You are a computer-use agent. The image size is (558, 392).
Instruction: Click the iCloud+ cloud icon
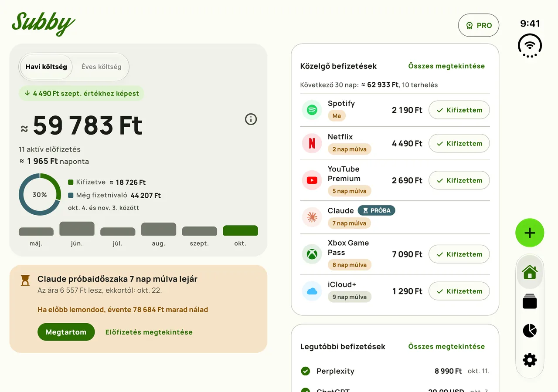[312, 291]
